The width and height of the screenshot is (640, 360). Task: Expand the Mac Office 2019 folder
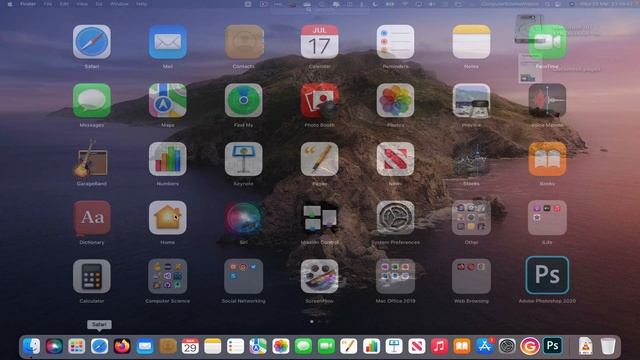(x=395, y=276)
